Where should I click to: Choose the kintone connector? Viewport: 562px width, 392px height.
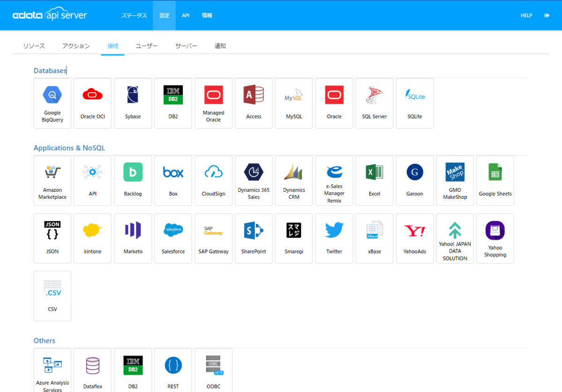point(93,239)
